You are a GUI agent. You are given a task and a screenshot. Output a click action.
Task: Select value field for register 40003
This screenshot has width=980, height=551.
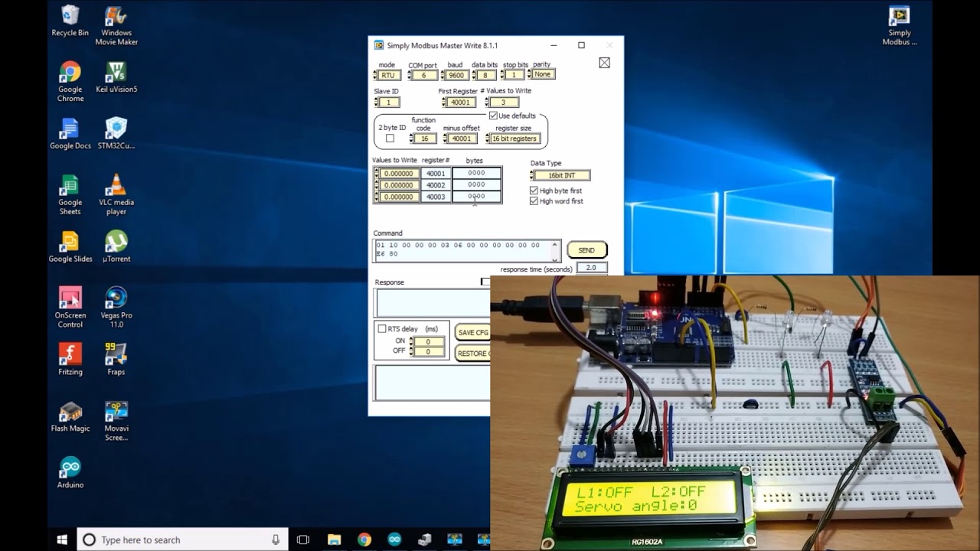click(398, 197)
